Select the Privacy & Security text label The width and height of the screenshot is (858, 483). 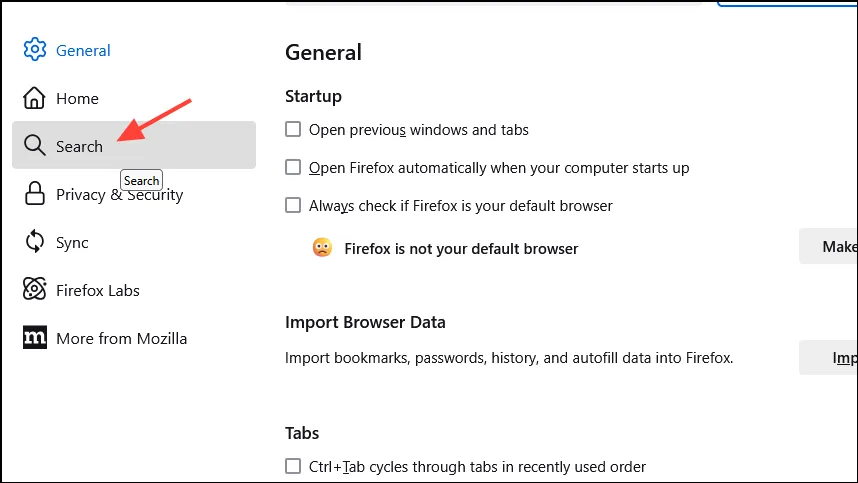(x=119, y=194)
